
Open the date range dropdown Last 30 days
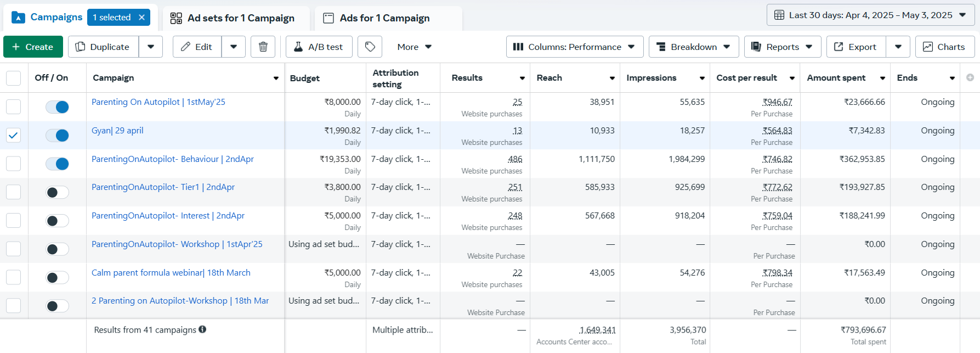pos(870,15)
